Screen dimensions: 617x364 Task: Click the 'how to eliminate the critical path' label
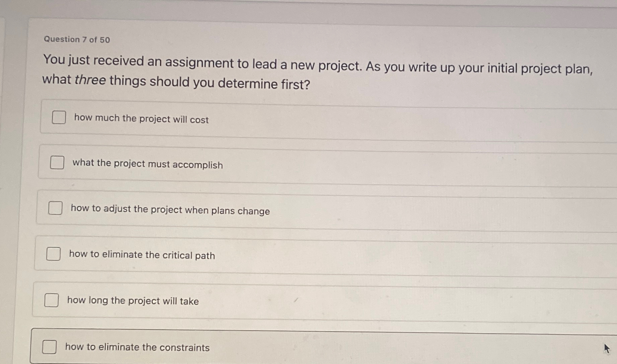pyautogui.click(x=142, y=255)
